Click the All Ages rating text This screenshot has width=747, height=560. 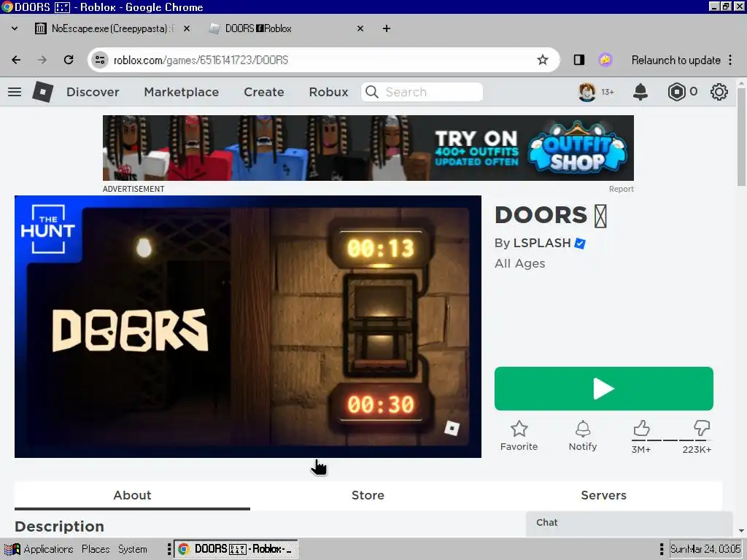[x=519, y=263]
